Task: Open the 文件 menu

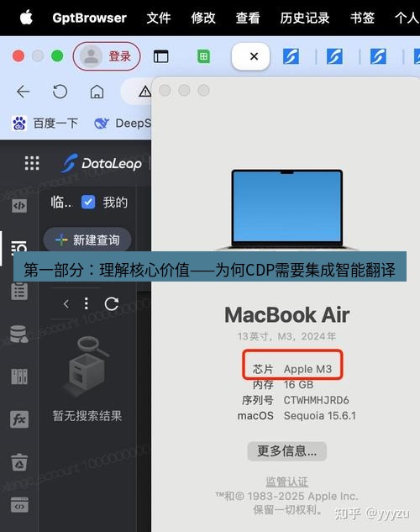Action: point(159,18)
